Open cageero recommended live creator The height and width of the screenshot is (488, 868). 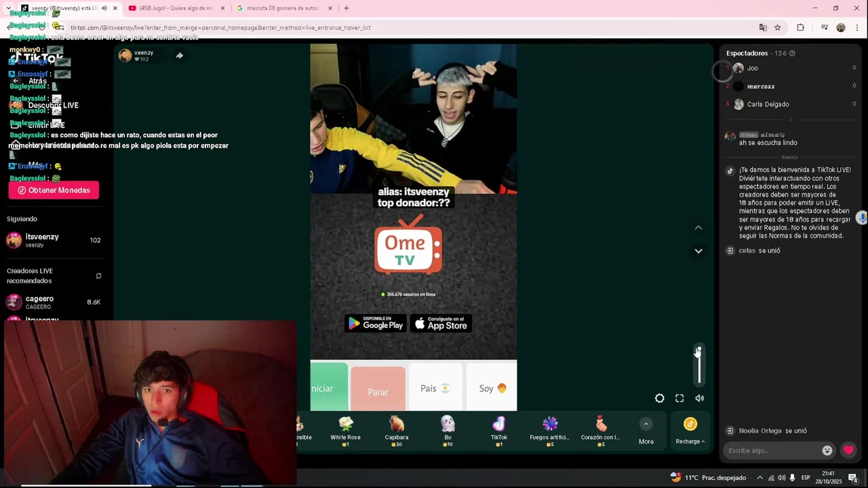(x=54, y=302)
